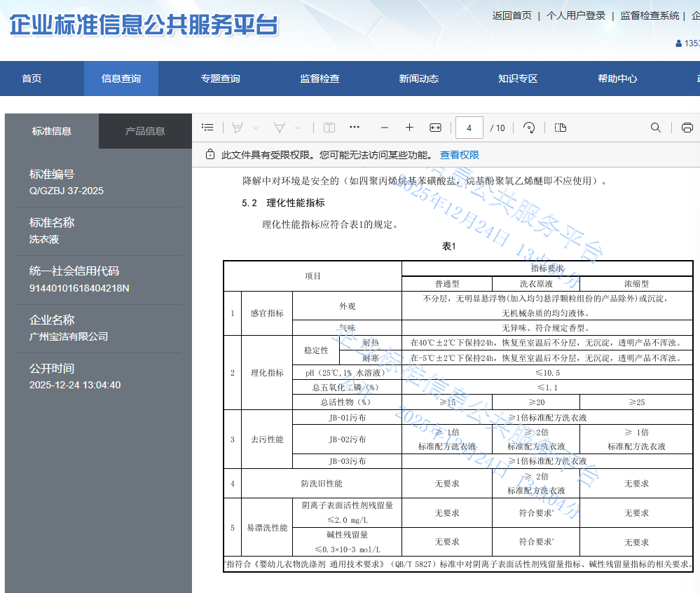Click the page number input field
The image size is (700, 593).
[x=469, y=128]
